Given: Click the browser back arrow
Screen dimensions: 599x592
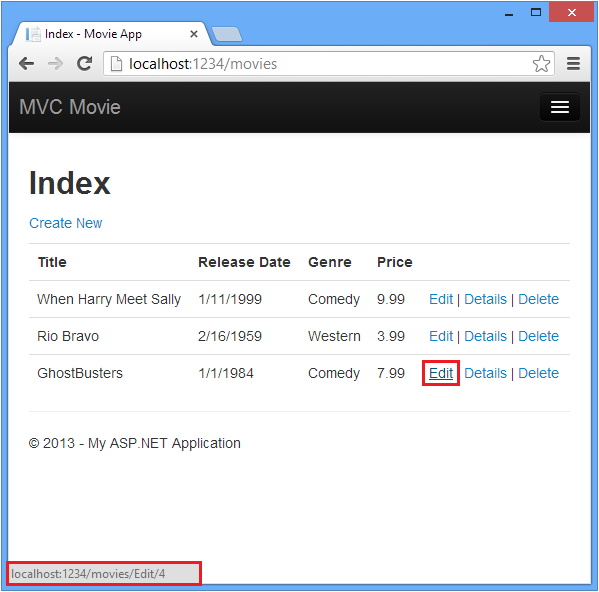Looking at the screenshot, I should (26, 63).
